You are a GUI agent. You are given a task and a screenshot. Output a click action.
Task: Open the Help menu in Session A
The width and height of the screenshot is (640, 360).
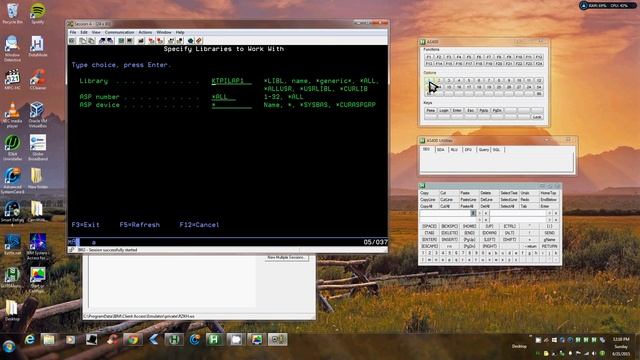point(180,32)
